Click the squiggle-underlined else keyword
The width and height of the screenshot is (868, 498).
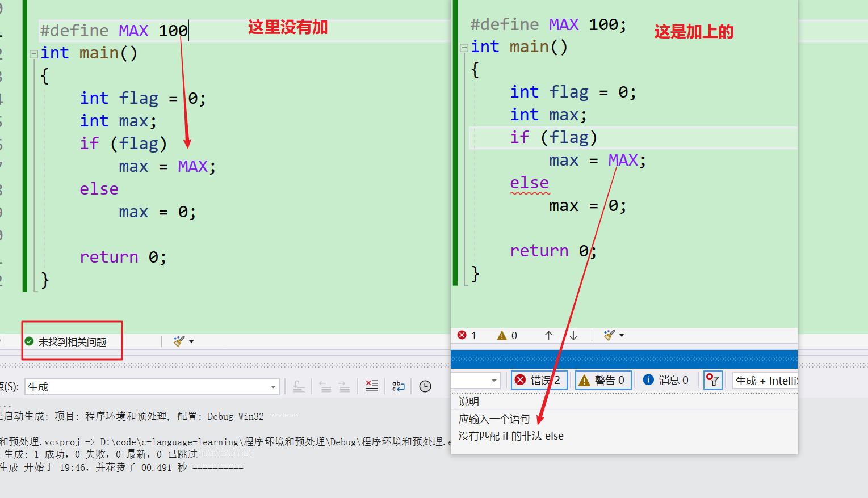[x=529, y=183]
